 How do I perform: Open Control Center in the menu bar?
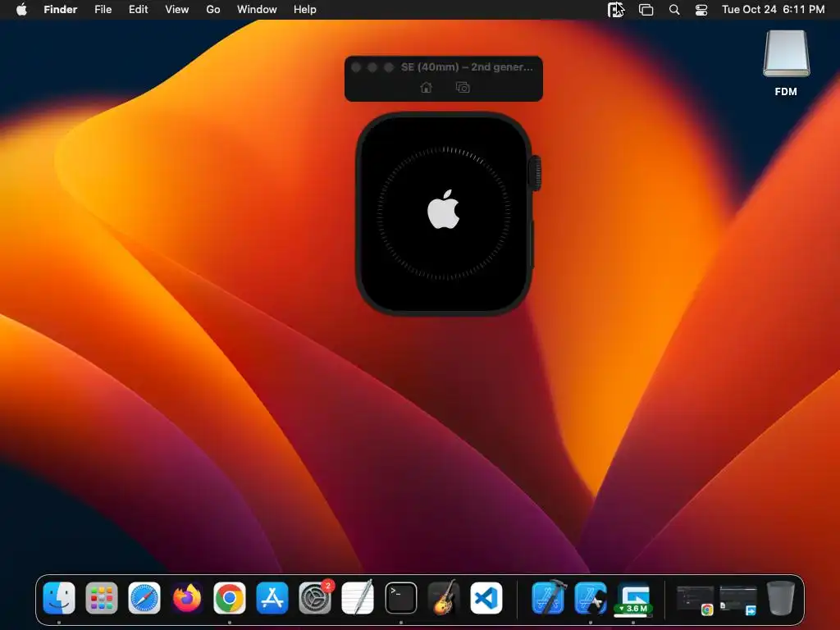[701, 10]
